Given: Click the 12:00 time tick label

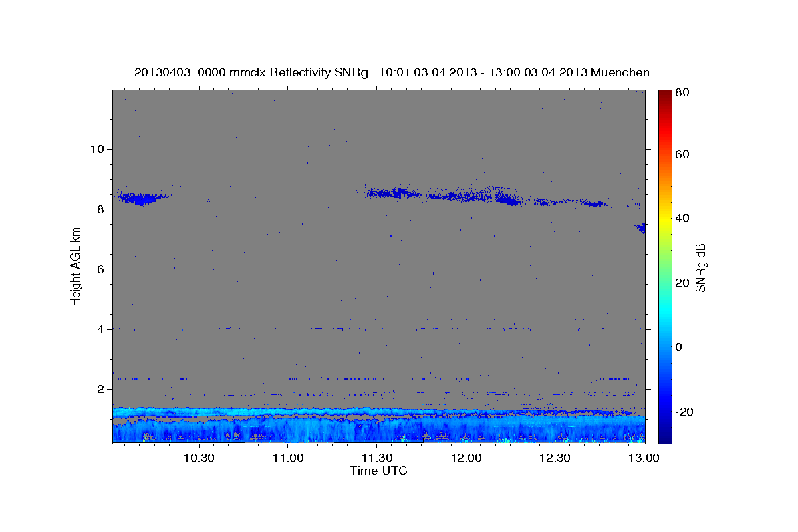Looking at the screenshot, I should (x=466, y=458).
